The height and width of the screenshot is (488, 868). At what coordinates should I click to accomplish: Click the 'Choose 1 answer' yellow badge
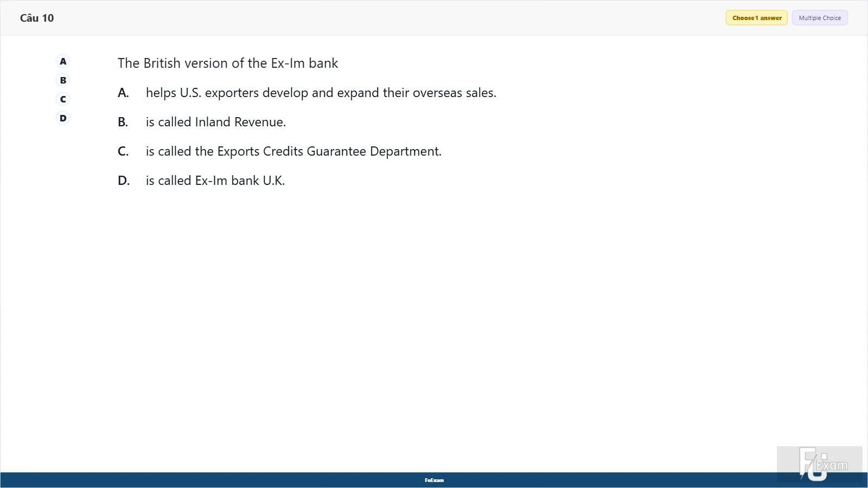tap(756, 18)
